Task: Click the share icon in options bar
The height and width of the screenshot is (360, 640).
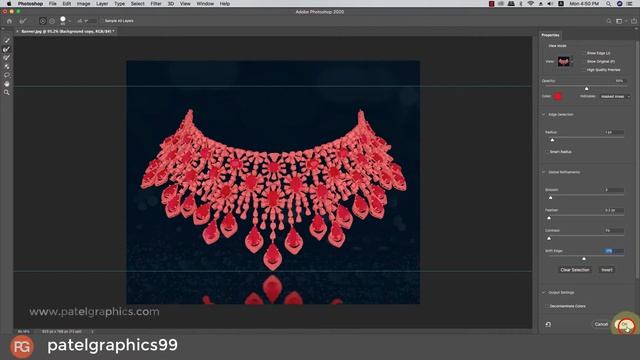Action: coord(634,21)
